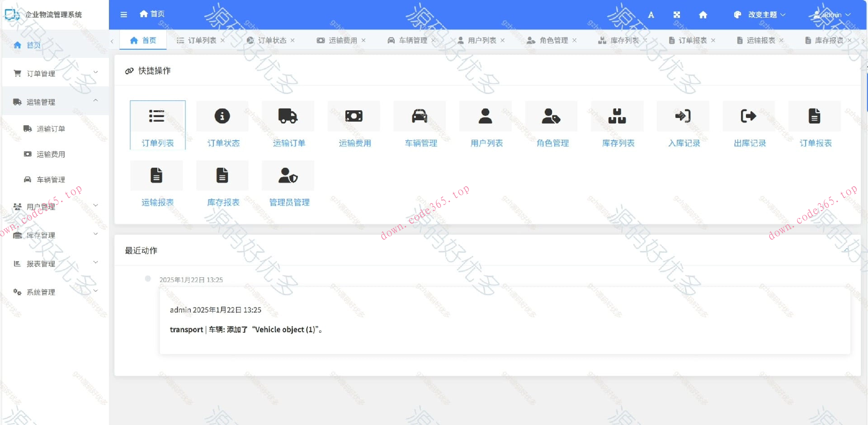Viewport: 868px width, 425px height.
Task: Click the fullscreen icon in top bar
Action: [x=677, y=14]
